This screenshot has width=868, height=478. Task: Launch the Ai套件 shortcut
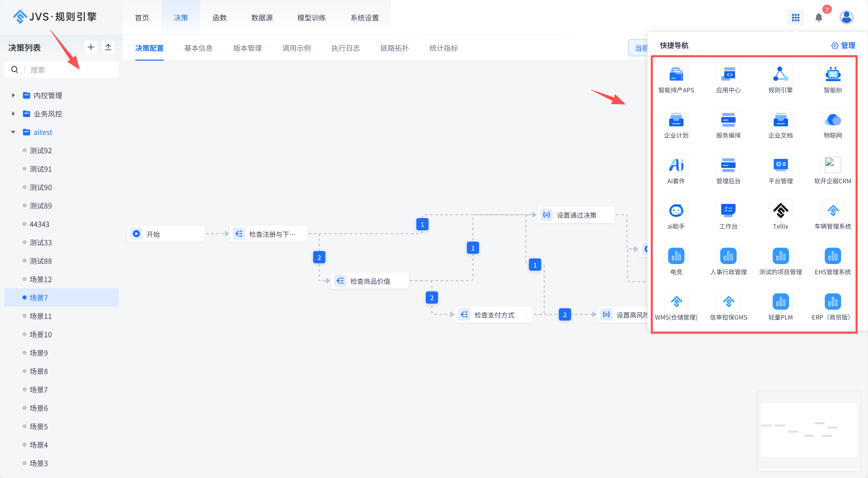[676, 165]
